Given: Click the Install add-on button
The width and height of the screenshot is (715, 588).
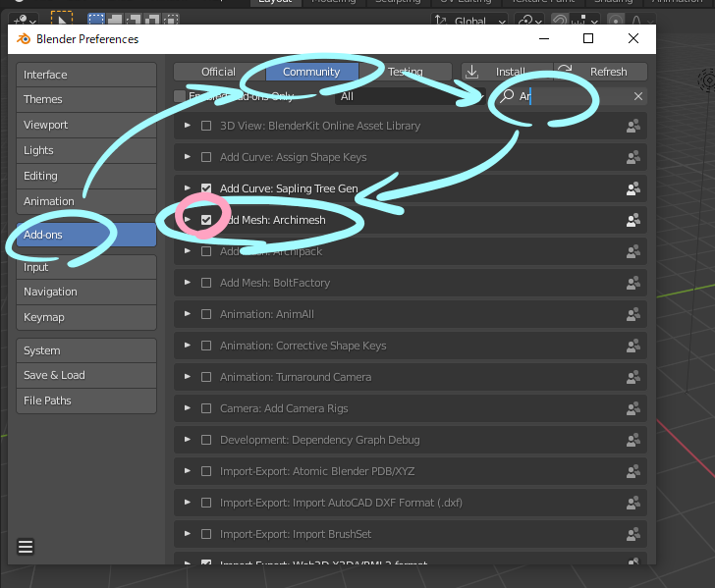Looking at the screenshot, I should click(x=507, y=72).
